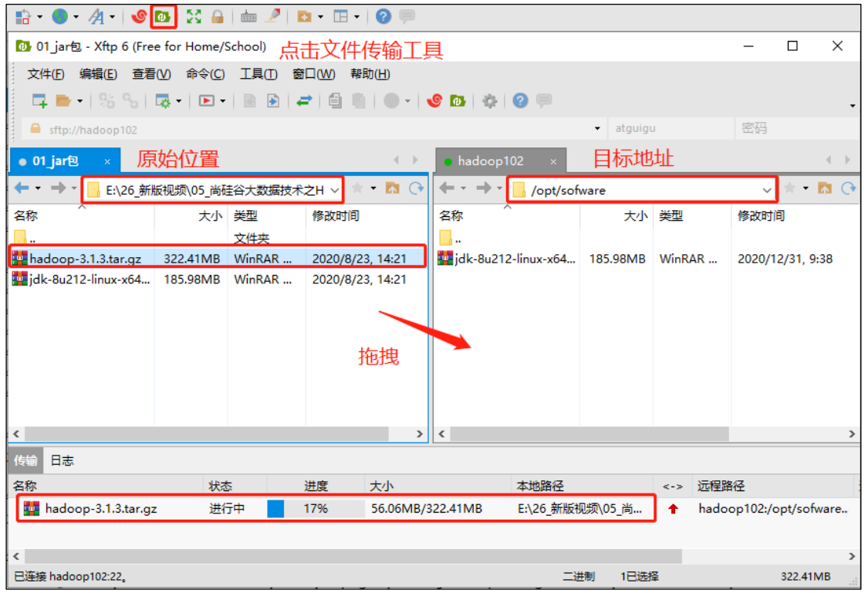The width and height of the screenshot is (868, 593).
Task: Click the 17% transfer progress bar
Action: [316, 509]
